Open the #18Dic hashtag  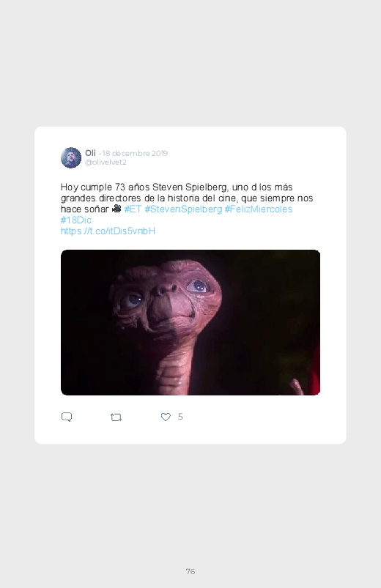pos(75,220)
